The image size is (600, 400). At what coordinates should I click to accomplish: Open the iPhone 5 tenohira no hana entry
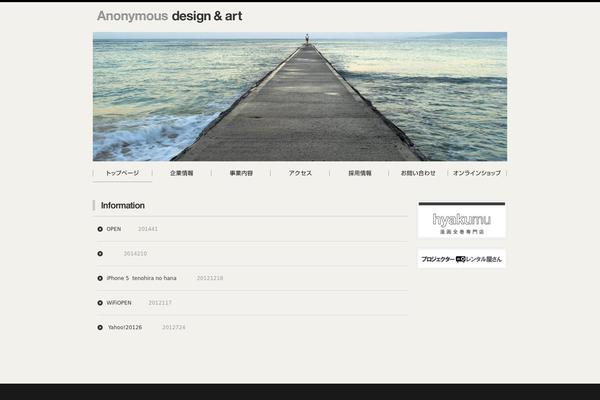(x=142, y=278)
